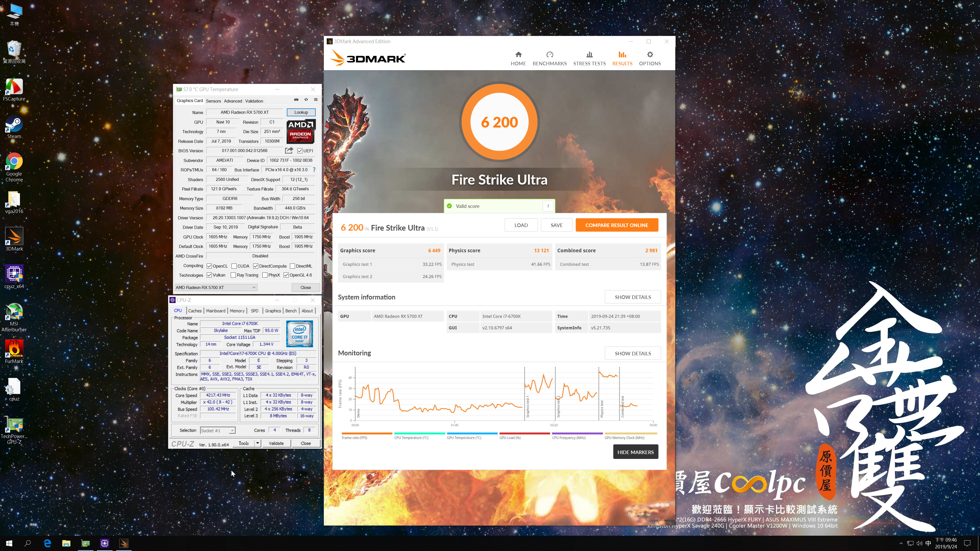The width and height of the screenshot is (980, 551).
Task: Open Google Chrome desktop shortcut
Action: 14,167
